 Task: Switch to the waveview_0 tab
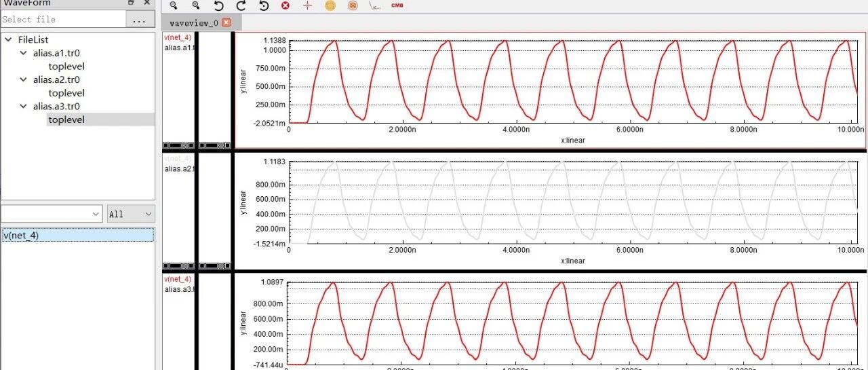click(x=194, y=22)
